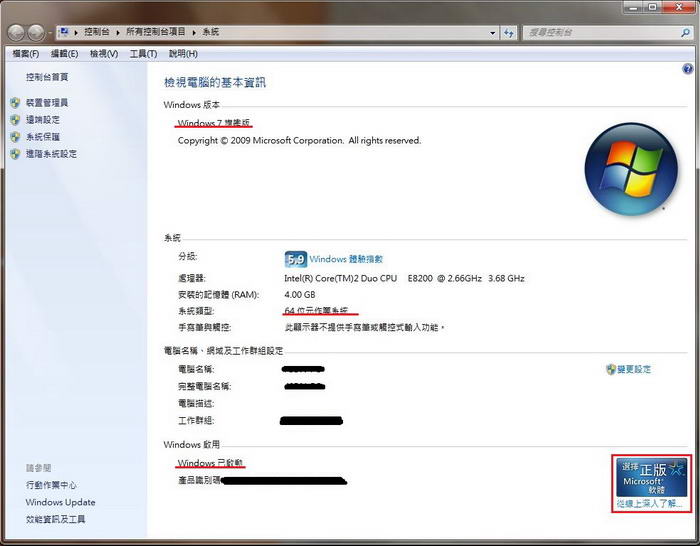
Task: Click the shield icon next to 裝置管理員
Action: pyautogui.click(x=15, y=103)
